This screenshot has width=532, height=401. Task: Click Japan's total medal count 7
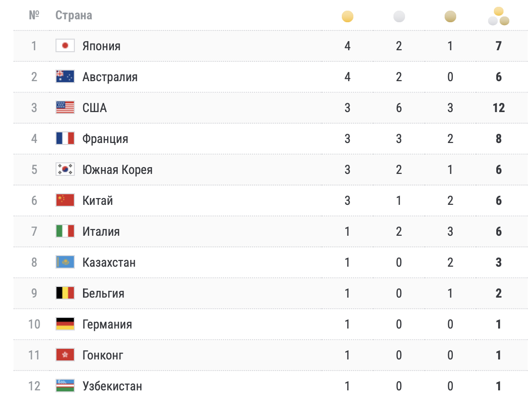[499, 46]
